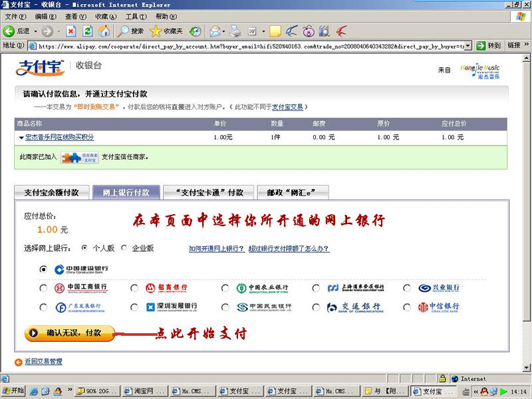Screen dimensions: 532x399
Task: Pick the 中国农业银行 radio button
Action: tap(225, 288)
